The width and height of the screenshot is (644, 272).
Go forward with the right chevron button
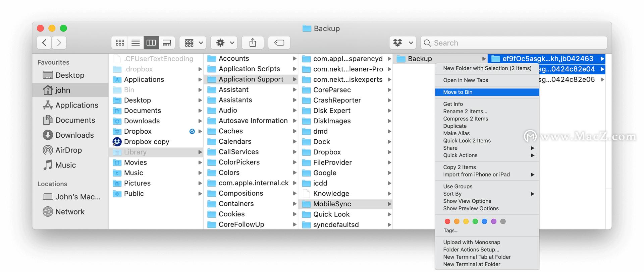(x=59, y=43)
